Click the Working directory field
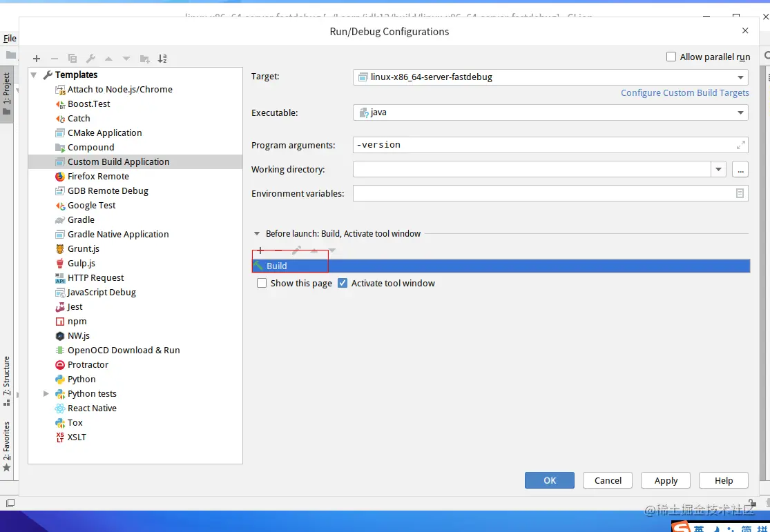The image size is (770, 532). [x=532, y=169]
